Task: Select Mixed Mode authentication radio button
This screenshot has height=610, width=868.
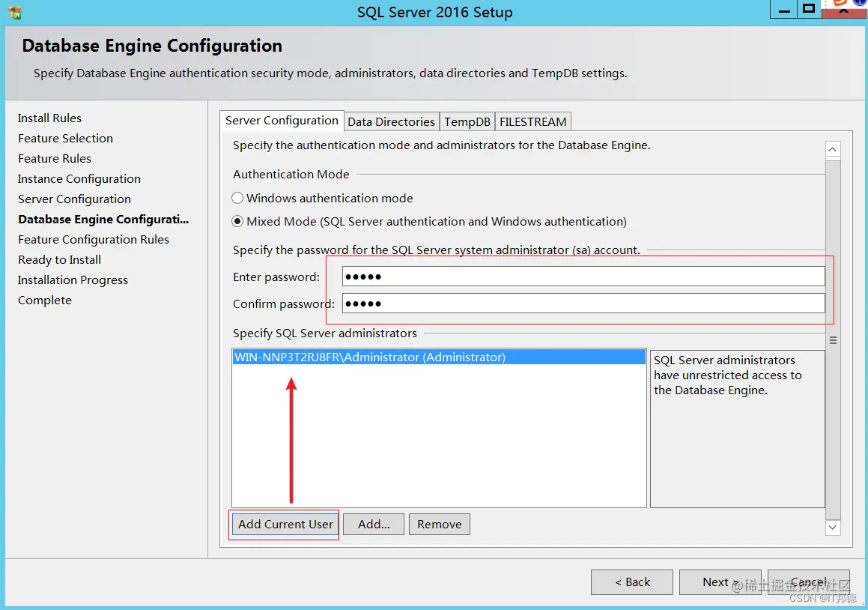Action: coord(237,221)
